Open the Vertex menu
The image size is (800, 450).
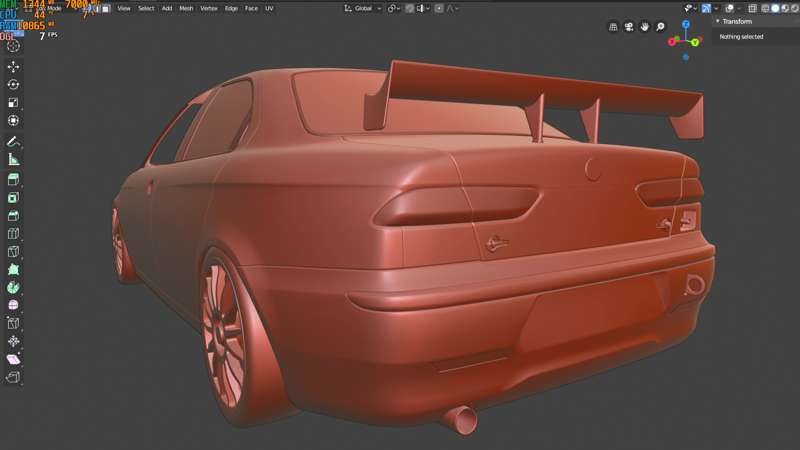(209, 8)
